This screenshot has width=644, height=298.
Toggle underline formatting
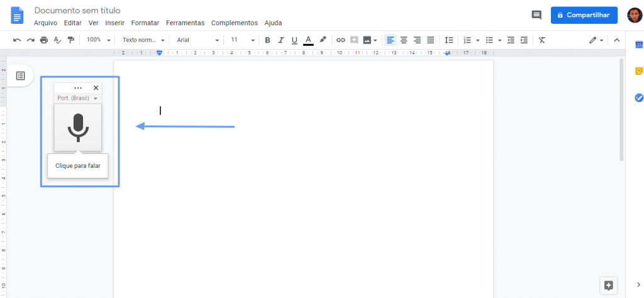tap(294, 40)
